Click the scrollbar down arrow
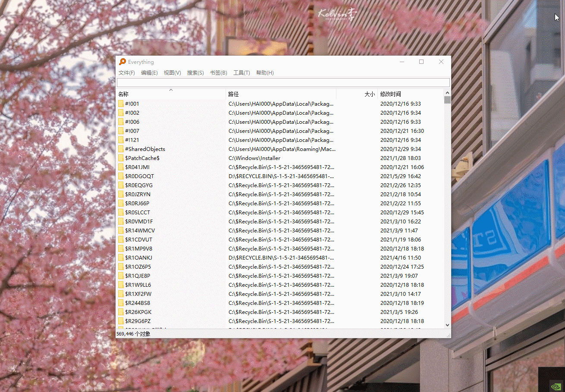 447,325
